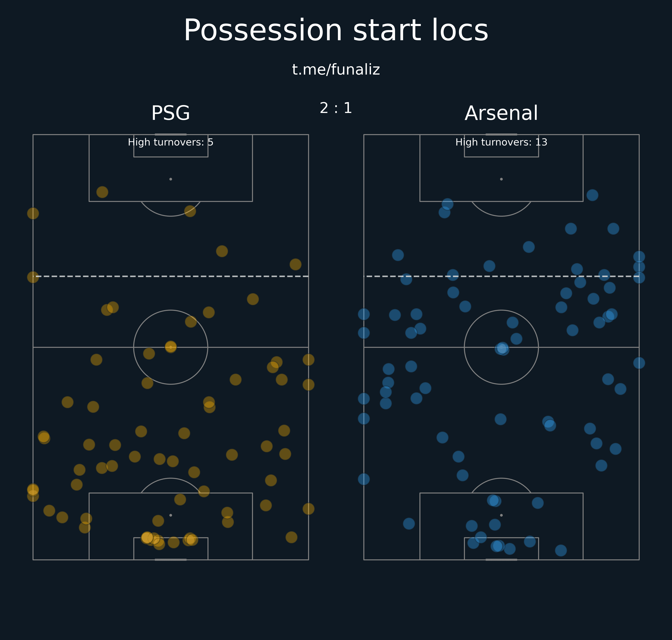
Task: Click the 2 : 1 score text
Action: point(336,108)
